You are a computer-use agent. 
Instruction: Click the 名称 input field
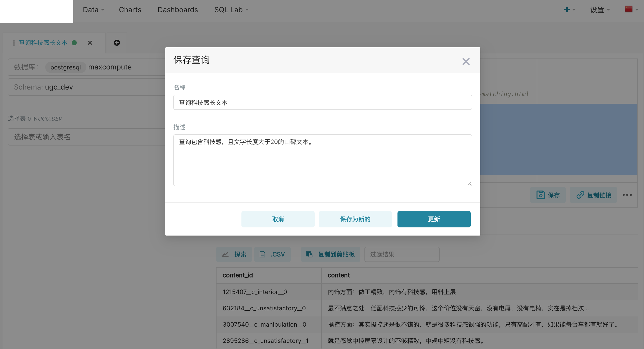pos(323,102)
